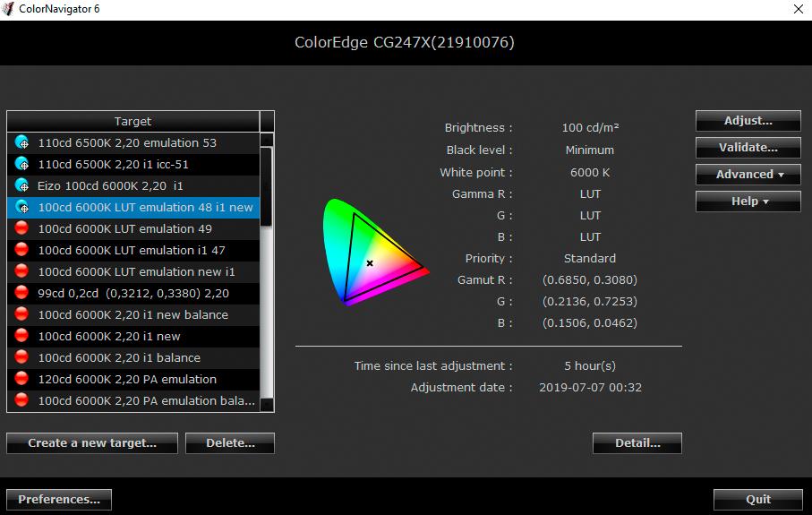Open Preferences...
Screen dimensions: 812x515
click(x=59, y=500)
